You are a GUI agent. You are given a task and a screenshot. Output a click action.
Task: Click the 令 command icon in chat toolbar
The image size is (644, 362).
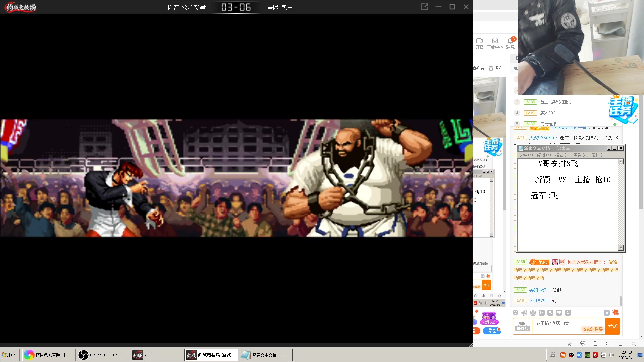(568, 313)
